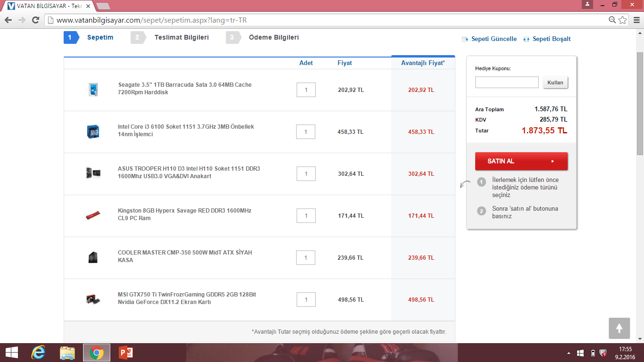Click the Ara Toplam value 1.587,76 TL
Viewport: 644px width, 362px height.
[551, 109]
